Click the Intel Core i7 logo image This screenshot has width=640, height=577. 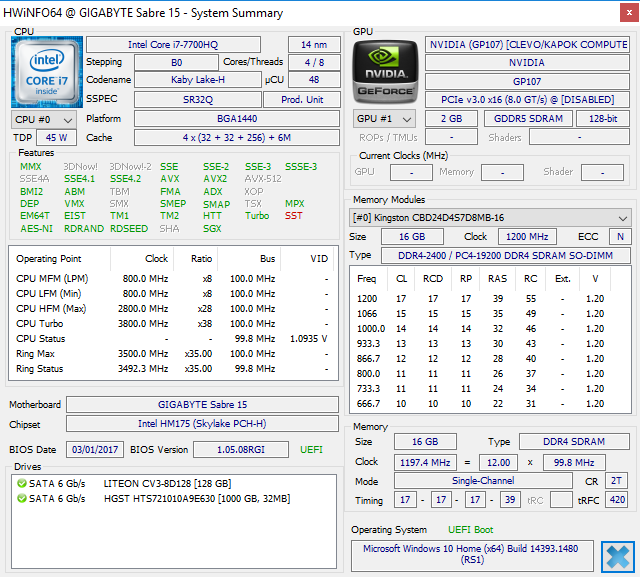47,72
